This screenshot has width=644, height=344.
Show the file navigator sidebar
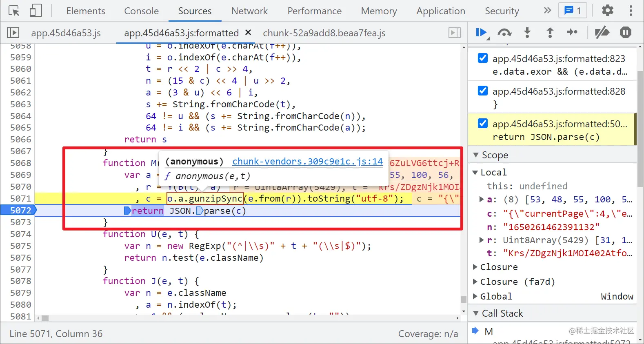pyautogui.click(x=13, y=33)
